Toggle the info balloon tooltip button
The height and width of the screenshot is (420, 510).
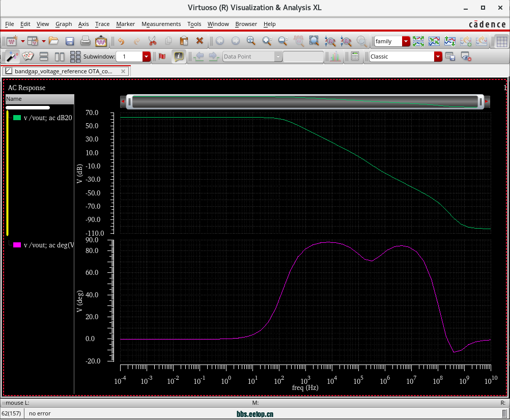[179, 57]
